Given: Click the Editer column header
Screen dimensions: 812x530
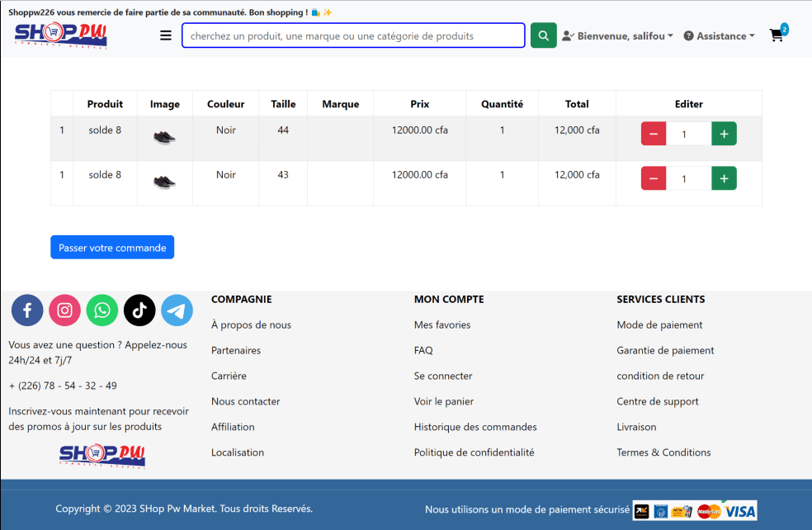Looking at the screenshot, I should (689, 104).
